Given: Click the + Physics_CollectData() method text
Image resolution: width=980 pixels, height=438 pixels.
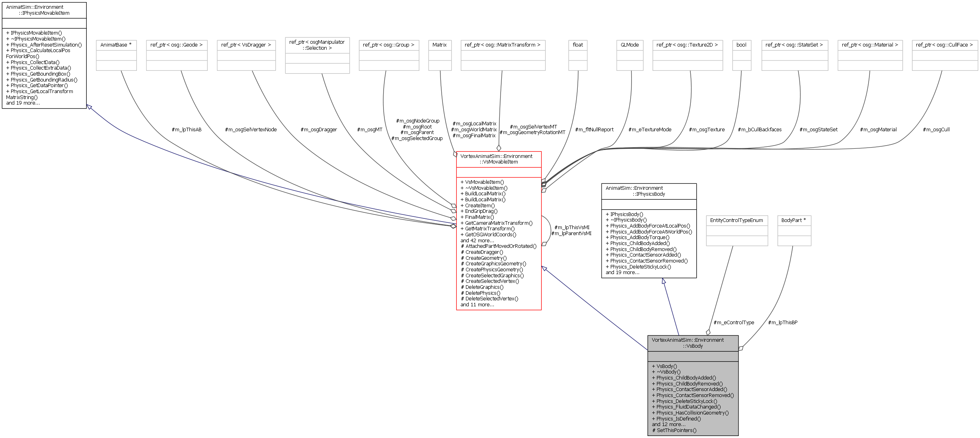Looking at the screenshot, I should (33, 62).
